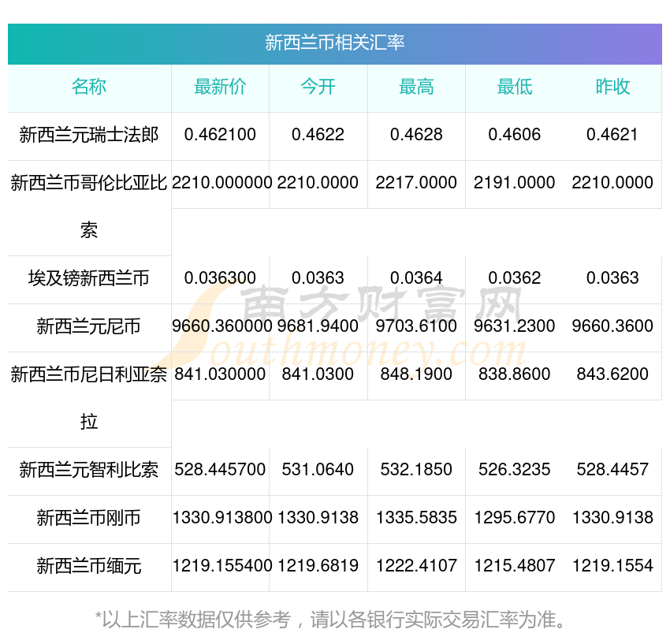
Task: Click the 新西兰币缅元 row name
Action: pyautogui.click(x=89, y=566)
